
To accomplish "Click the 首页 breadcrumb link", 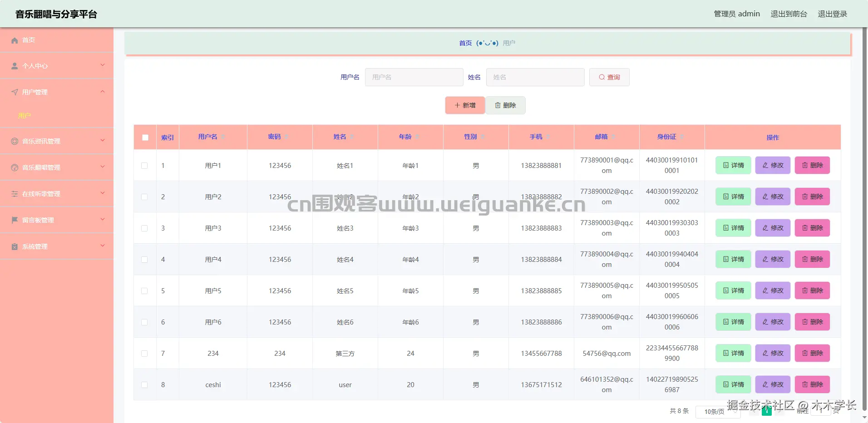I will [x=465, y=43].
